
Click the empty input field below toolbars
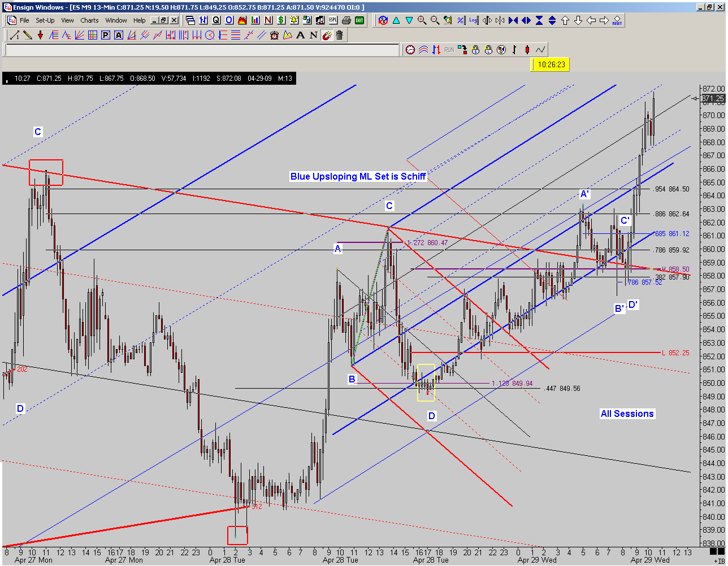click(202, 50)
